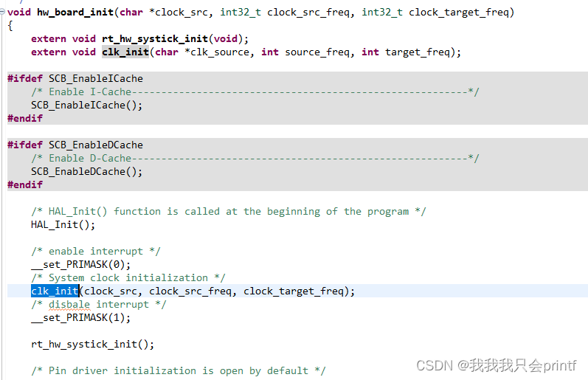Click the target_freq parameter in clk_init declaration

[418, 52]
